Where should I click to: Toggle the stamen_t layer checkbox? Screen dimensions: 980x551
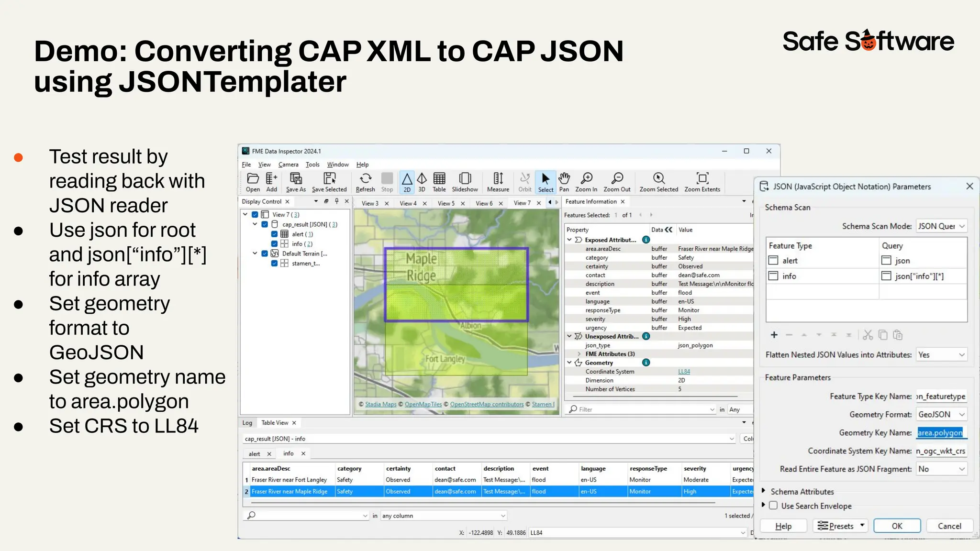point(274,263)
